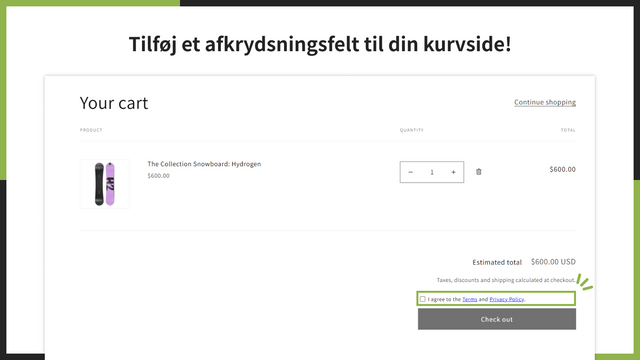Decrease quantity with the minus button
Viewport: 640px width, 360px height.
click(411, 172)
